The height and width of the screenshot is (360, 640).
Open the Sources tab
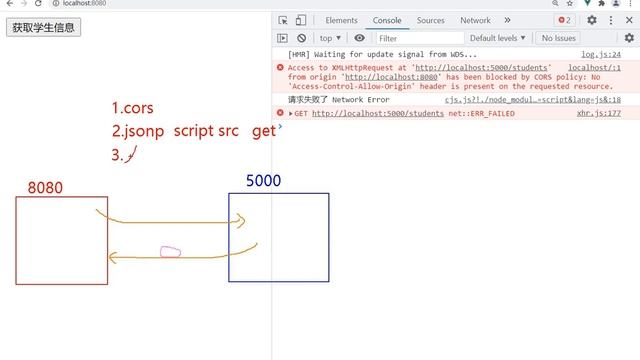pyautogui.click(x=431, y=20)
